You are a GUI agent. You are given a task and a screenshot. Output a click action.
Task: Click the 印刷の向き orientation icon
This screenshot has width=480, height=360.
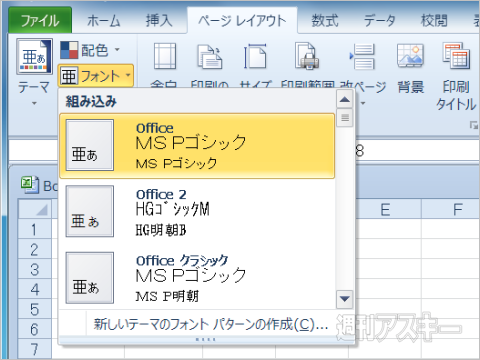point(210,57)
